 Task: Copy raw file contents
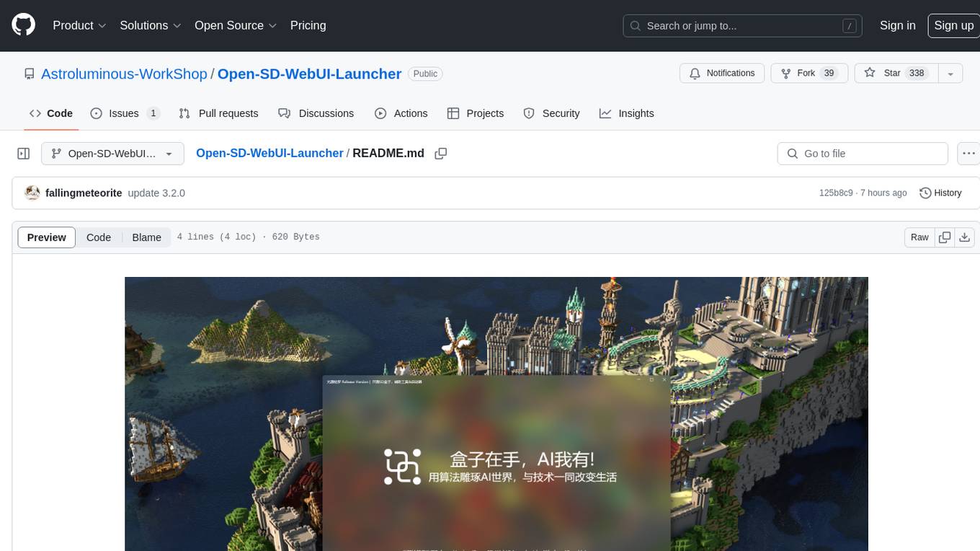coord(945,237)
